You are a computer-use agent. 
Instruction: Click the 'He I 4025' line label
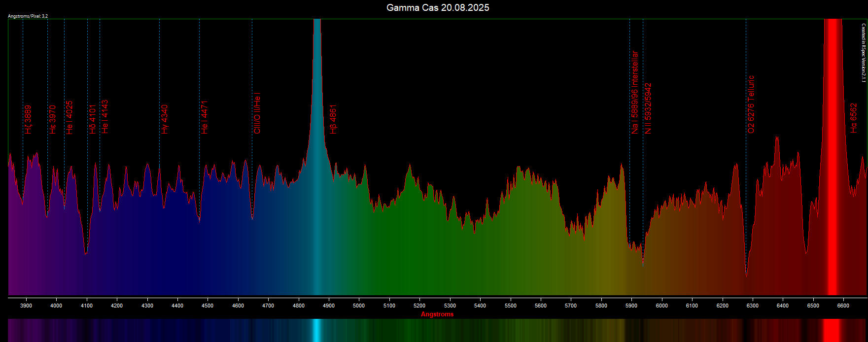69,117
